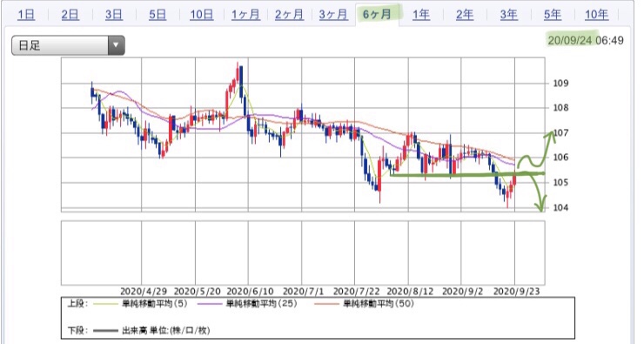The image size is (644, 344).
Task: Choose the 2ヶ月 period tab
Action: pos(289,15)
